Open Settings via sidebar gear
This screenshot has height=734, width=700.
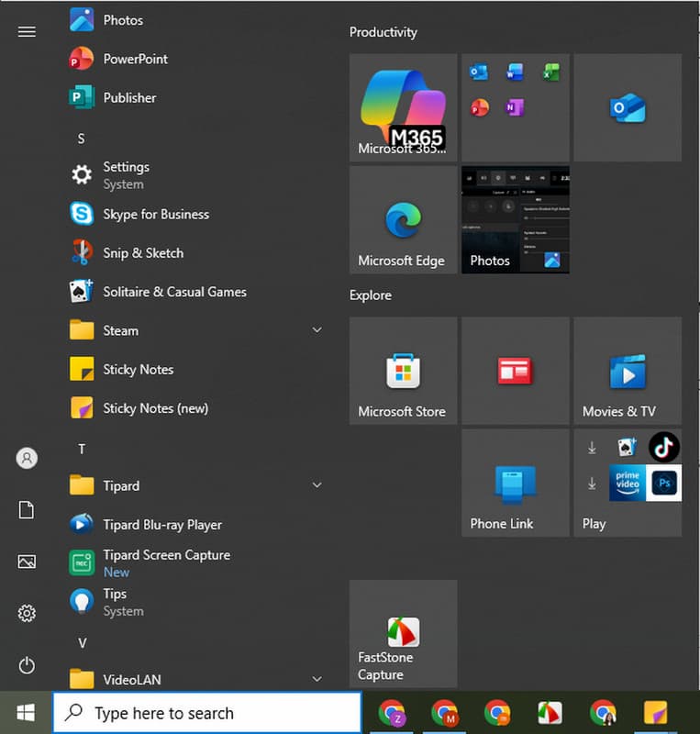[x=27, y=613]
